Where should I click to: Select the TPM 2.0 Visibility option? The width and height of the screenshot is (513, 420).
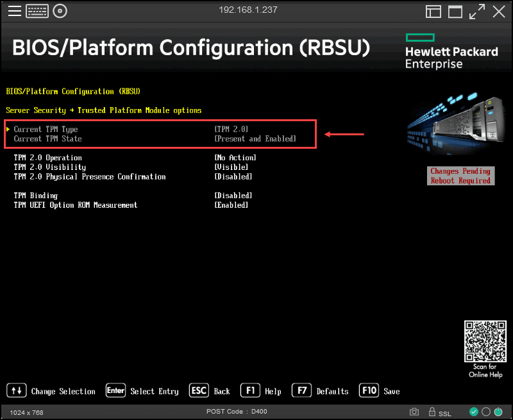click(50, 167)
